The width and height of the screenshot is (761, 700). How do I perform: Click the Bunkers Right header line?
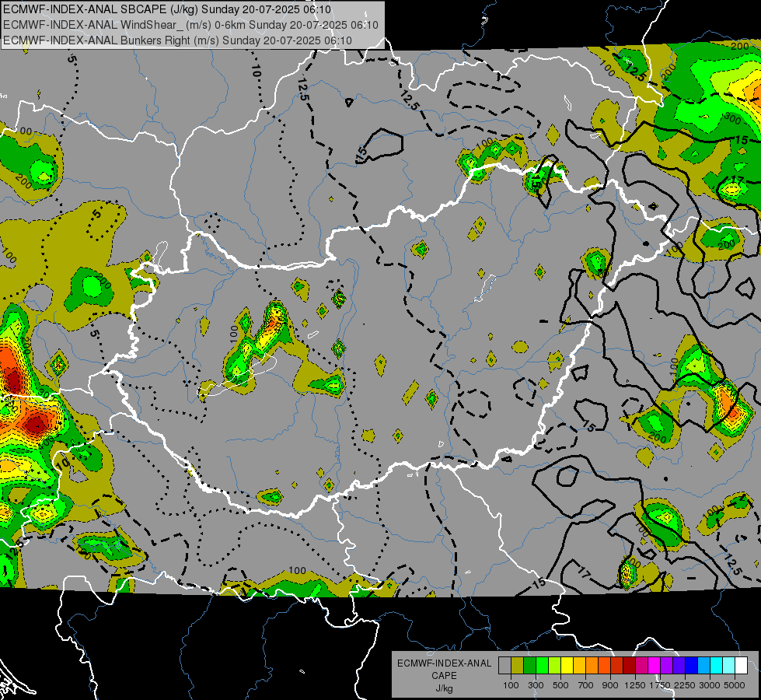coord(178,40)
